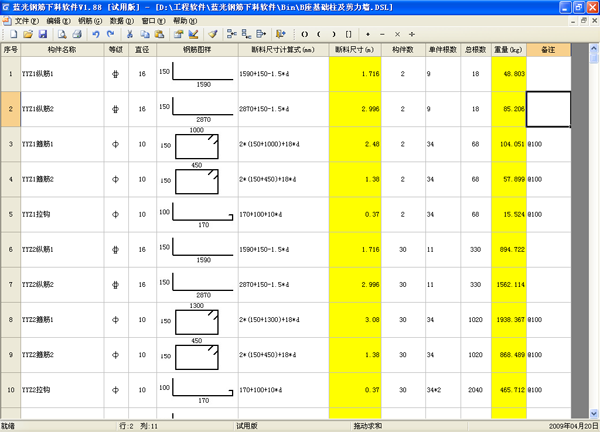Select the empty 备注 cell in row 2
This screenshot has height=432, width=600.
click(548, 109)
